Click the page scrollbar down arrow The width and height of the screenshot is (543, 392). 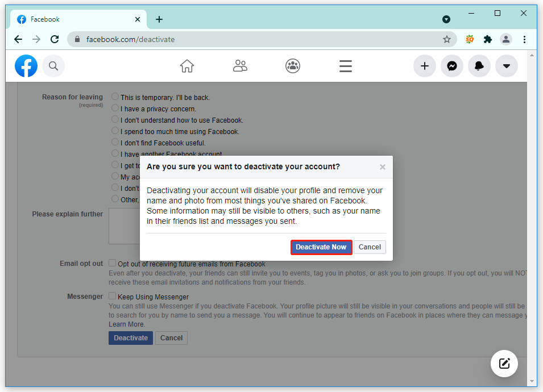(532, 381)
